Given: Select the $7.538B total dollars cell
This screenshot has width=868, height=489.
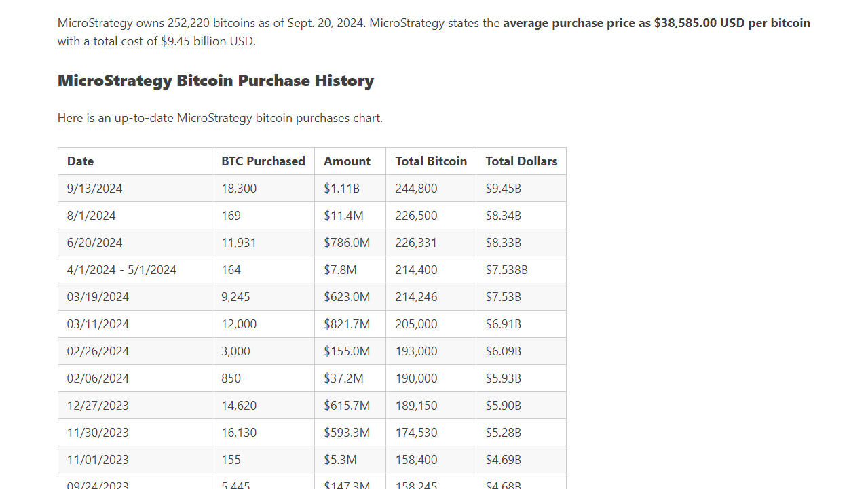Looking at the screenshot, I should (521, 270).
